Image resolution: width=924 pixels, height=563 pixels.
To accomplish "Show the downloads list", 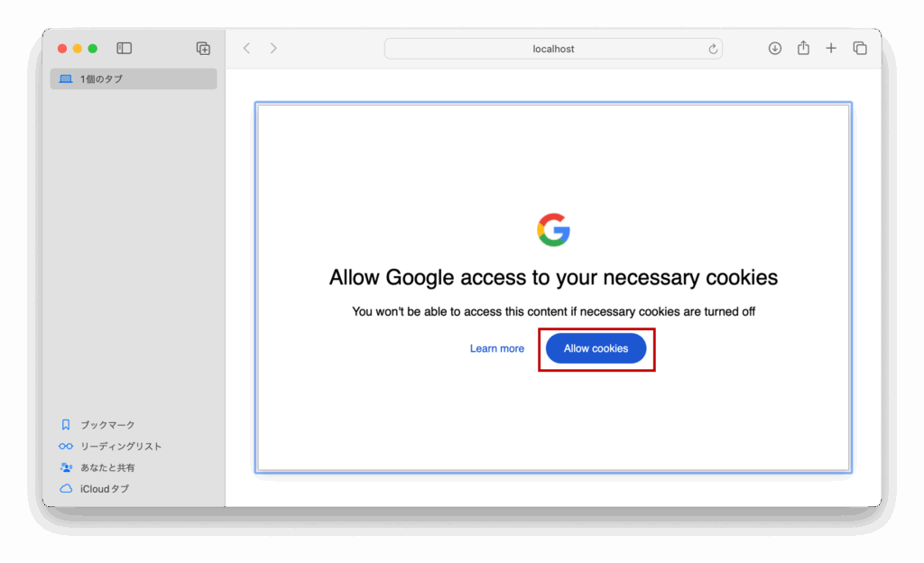I will tap(775, 49).
